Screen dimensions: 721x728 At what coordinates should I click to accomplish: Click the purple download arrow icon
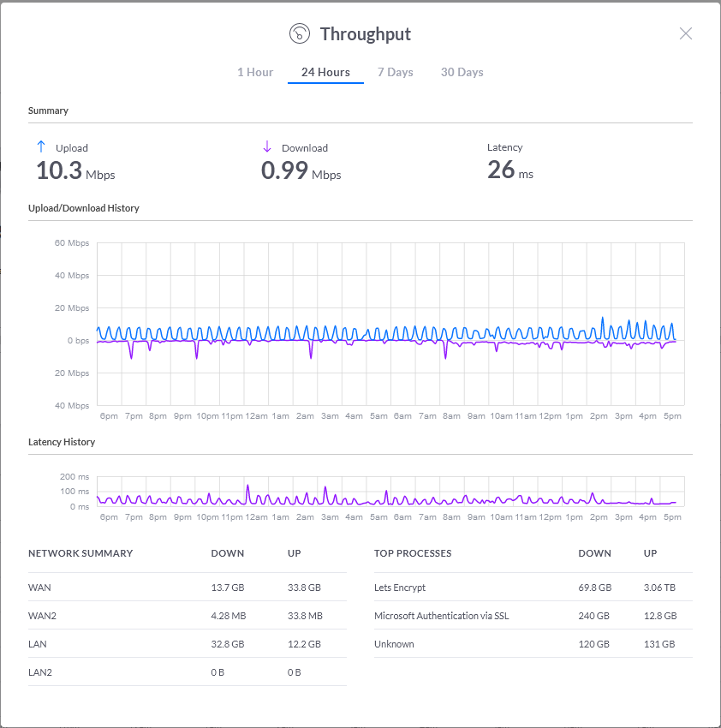[266, 146]
